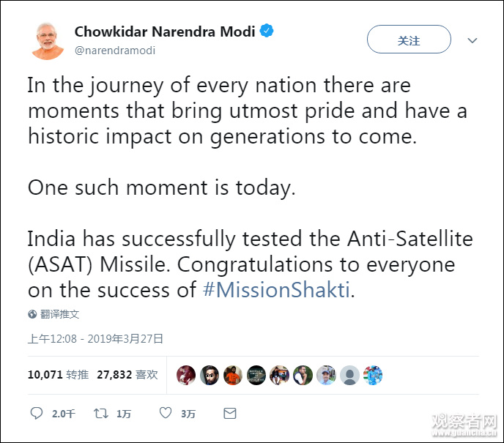Screen dimensions: 504x443
Task: Send tweet via direct message envelope icon
Action: 230,414
